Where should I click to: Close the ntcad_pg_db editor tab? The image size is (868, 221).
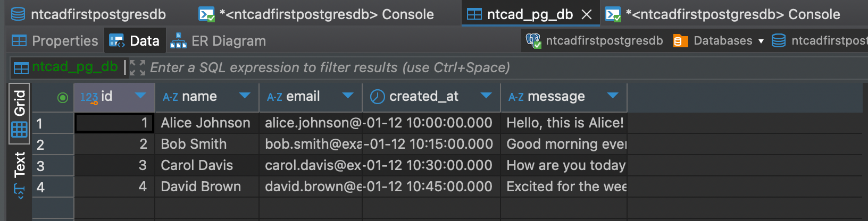(587, 14)
